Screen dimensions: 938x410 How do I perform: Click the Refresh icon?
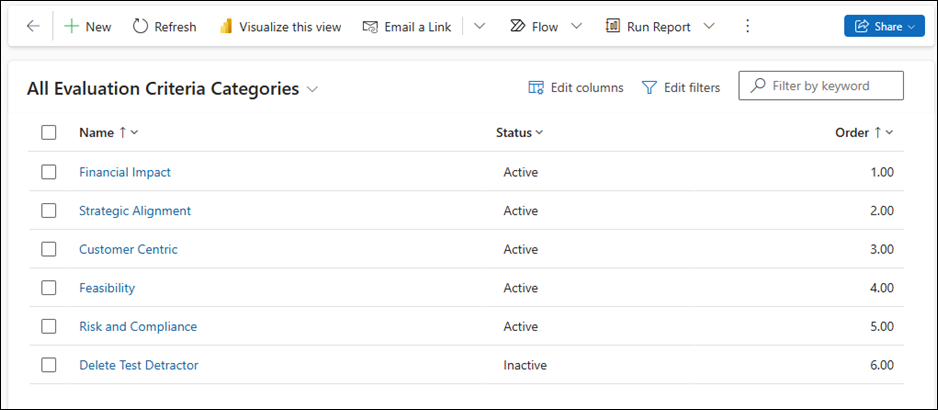click(140, 27)
